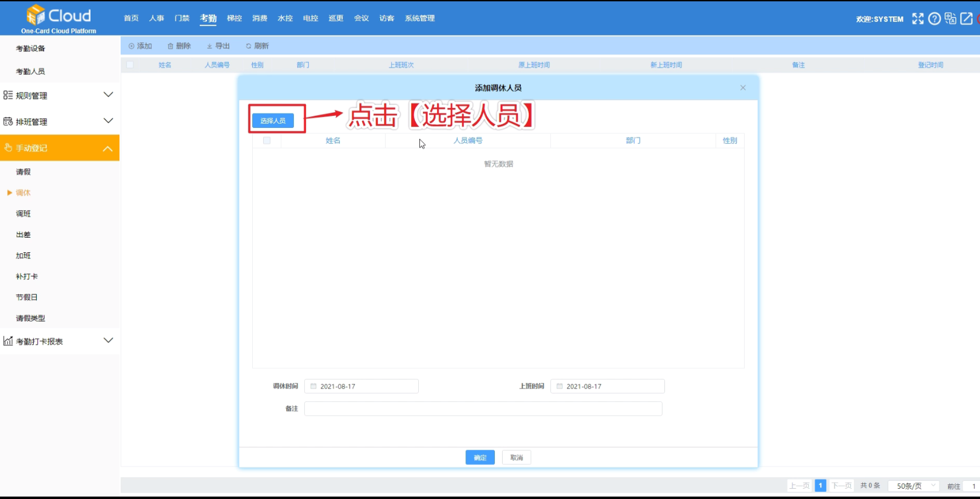Viewport: 980px width, 499px height.
Task: Click the 下一页 pagination button
Action: [x=842, y=486]
